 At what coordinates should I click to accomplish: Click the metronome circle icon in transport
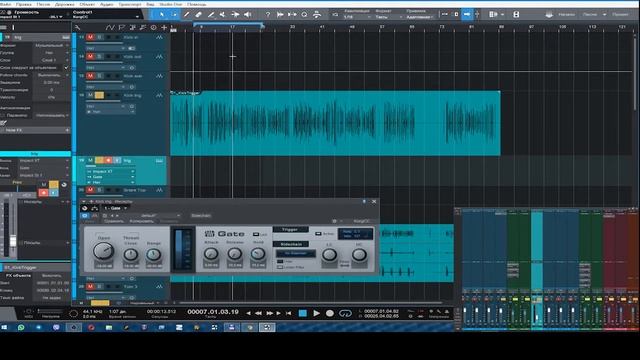(73, 313)
